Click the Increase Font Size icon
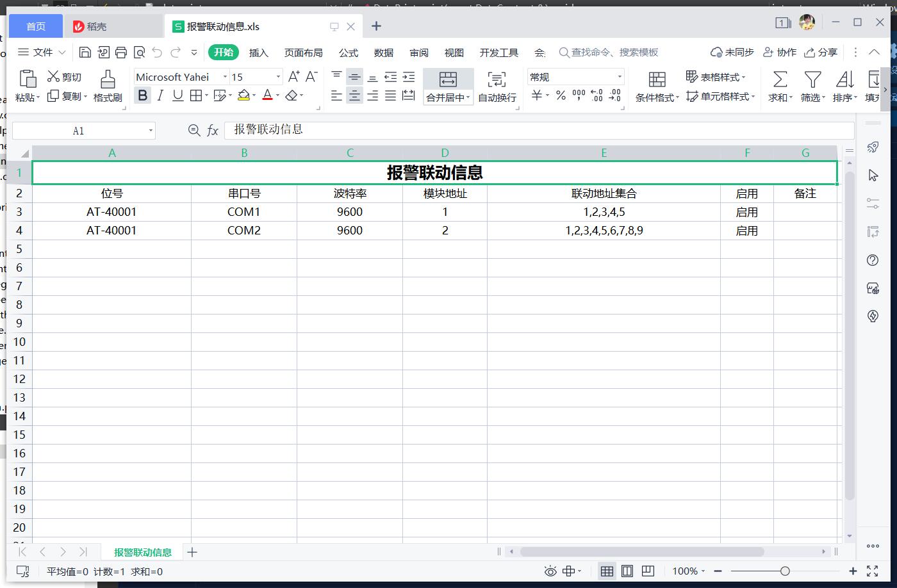Screen dimensions: 897x588 (293, 77)
